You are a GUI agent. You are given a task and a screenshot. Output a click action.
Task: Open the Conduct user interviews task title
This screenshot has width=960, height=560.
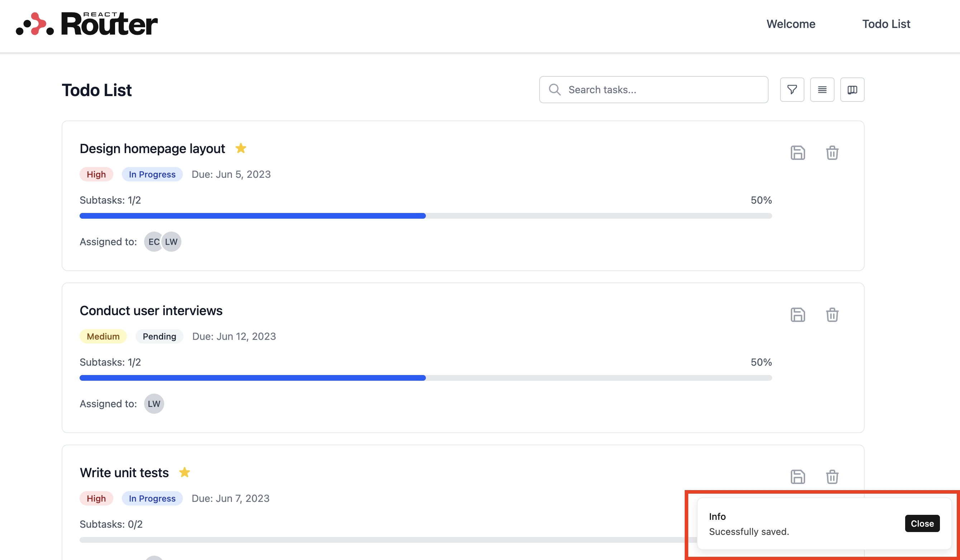coord(151,310)
